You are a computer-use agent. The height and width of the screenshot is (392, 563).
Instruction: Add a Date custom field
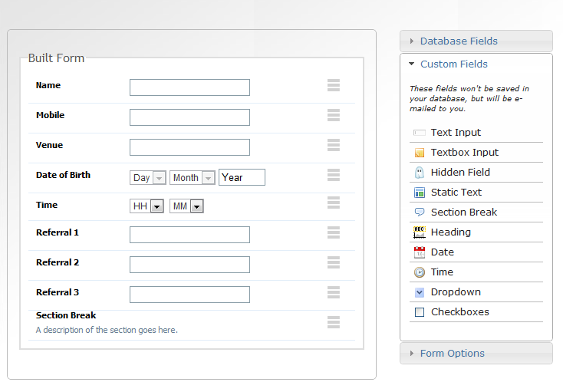[476, 252]
